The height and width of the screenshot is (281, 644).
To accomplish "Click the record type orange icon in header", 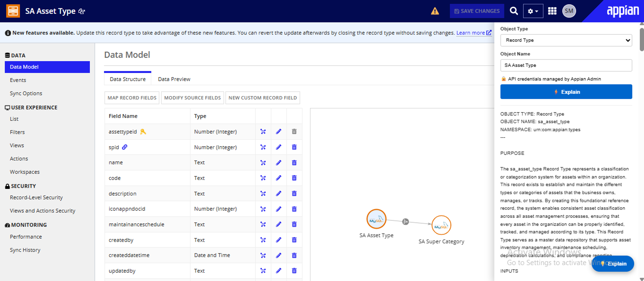I will pyautogui.click(x=13, y=11).
